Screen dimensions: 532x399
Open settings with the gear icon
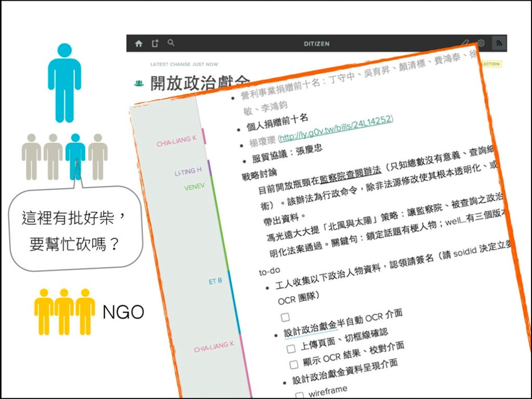tap(481, 43)
